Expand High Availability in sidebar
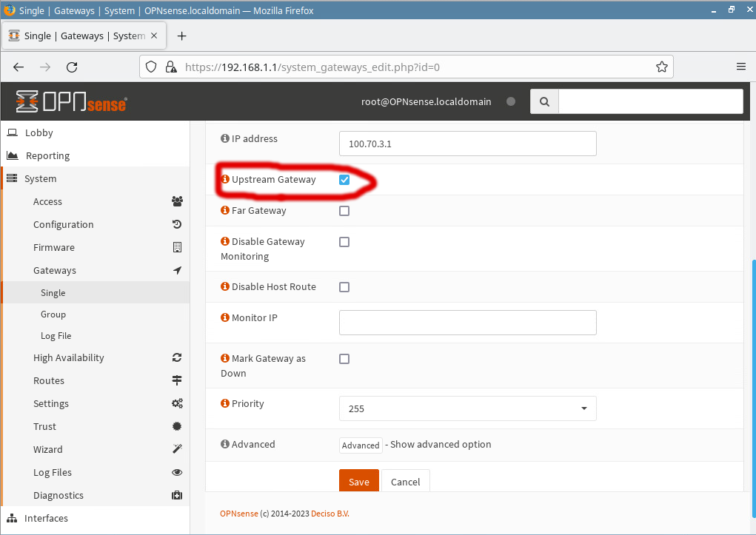This screenshot has width=756, height=535. [68, 358]
